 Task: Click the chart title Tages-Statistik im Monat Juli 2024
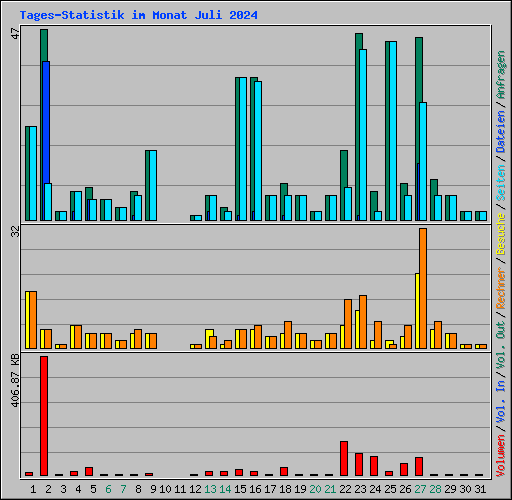tap(138, 15)
